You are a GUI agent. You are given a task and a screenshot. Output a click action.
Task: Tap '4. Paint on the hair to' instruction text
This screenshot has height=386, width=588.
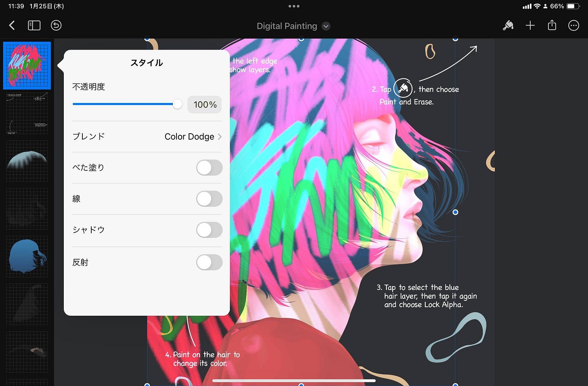pos(202,355)
